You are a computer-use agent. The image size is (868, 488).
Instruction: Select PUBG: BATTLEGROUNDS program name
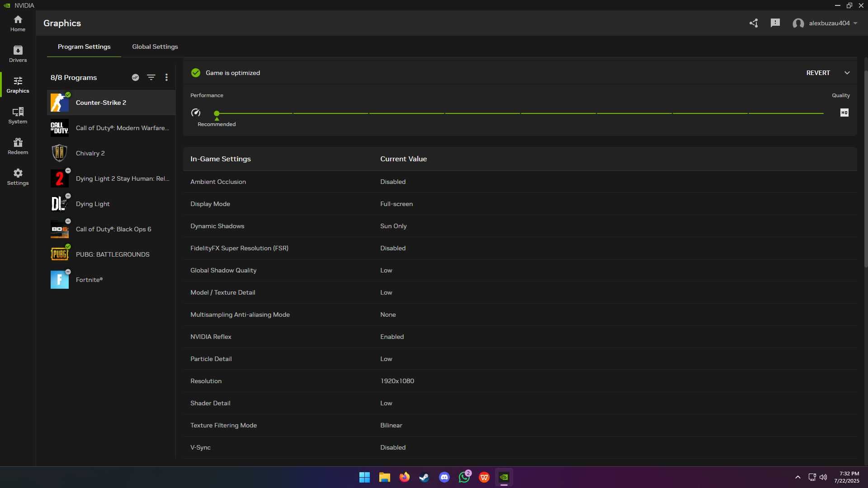(113, 254)
